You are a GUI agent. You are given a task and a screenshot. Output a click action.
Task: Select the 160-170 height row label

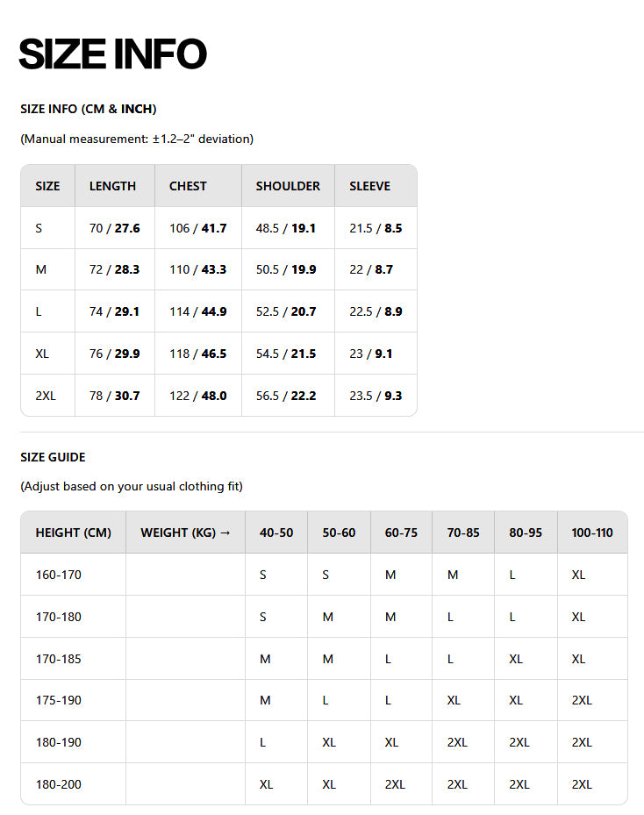coord(58,575)
